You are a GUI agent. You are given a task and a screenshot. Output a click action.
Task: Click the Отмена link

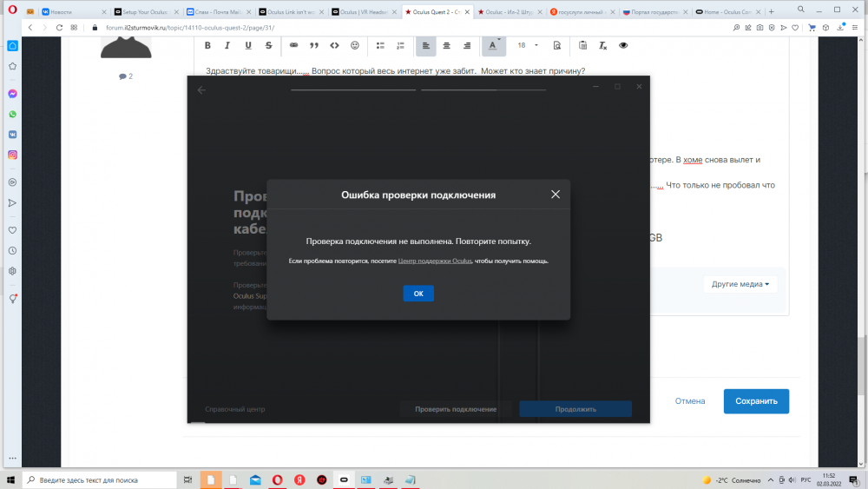690,401
